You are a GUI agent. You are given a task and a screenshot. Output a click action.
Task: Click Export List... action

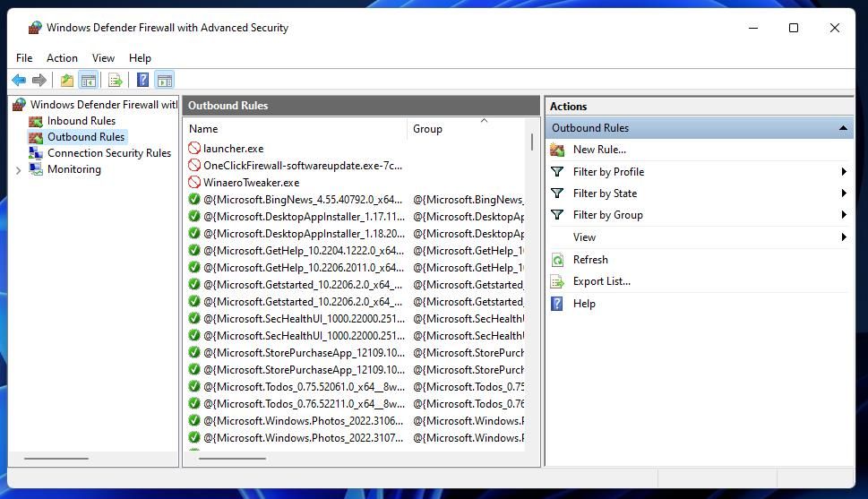[x=602, y=281]
